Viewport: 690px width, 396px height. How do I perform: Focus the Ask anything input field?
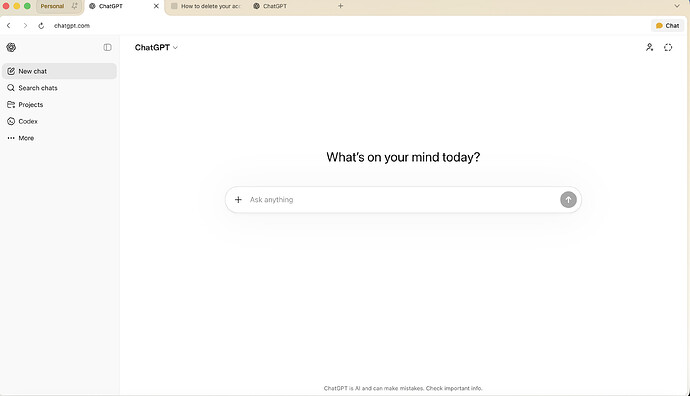403,200
